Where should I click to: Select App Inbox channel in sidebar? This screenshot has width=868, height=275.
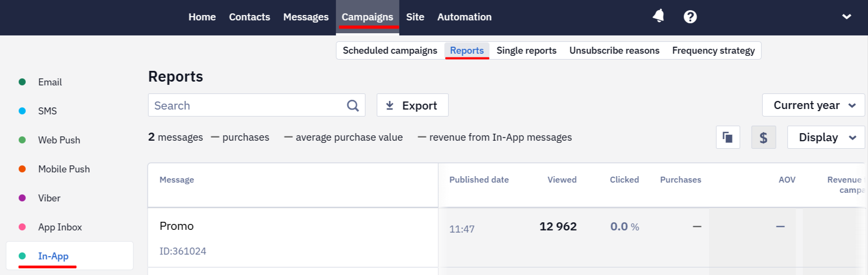60,227
